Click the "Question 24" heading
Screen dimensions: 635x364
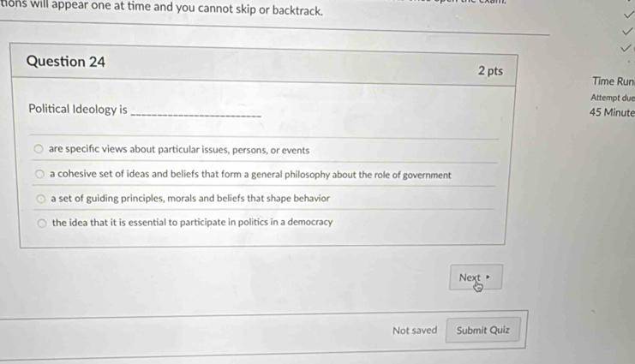point(66,62)
